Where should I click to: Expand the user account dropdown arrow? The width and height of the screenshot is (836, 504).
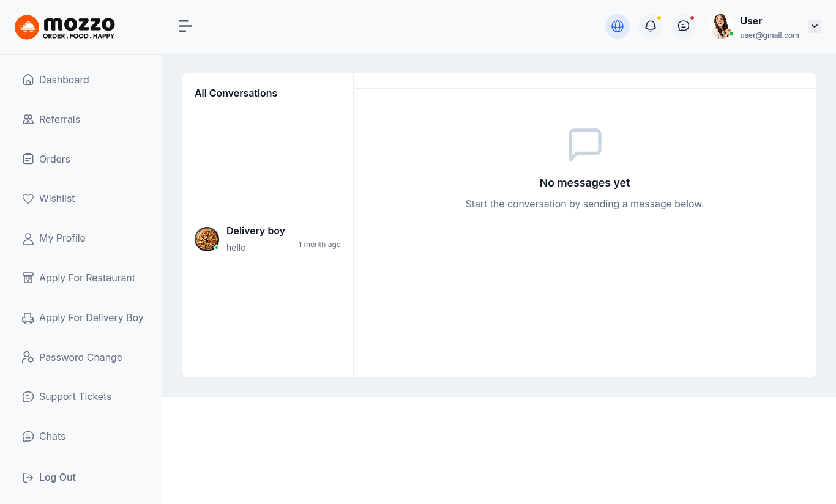tap(814, 26)
